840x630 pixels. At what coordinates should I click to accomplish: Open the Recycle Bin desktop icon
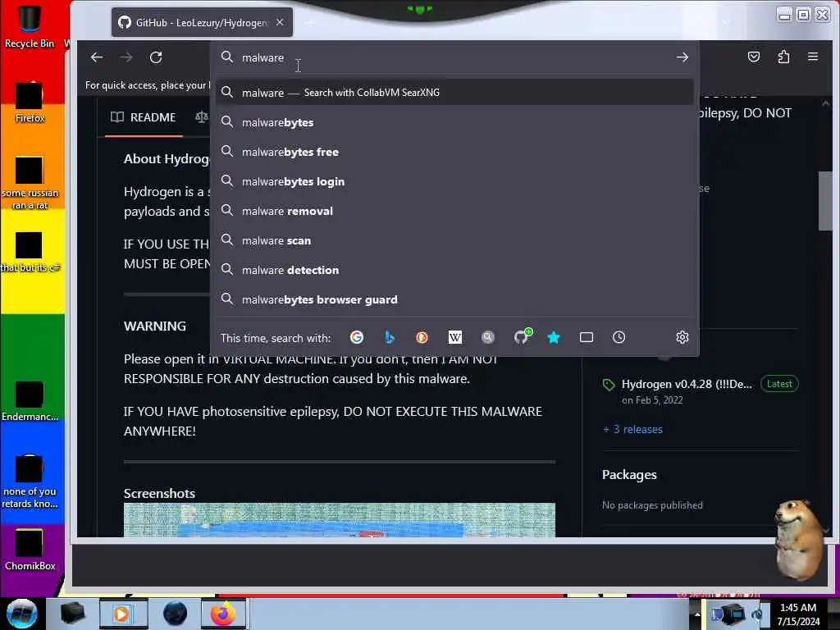click(x=30, y=27)
